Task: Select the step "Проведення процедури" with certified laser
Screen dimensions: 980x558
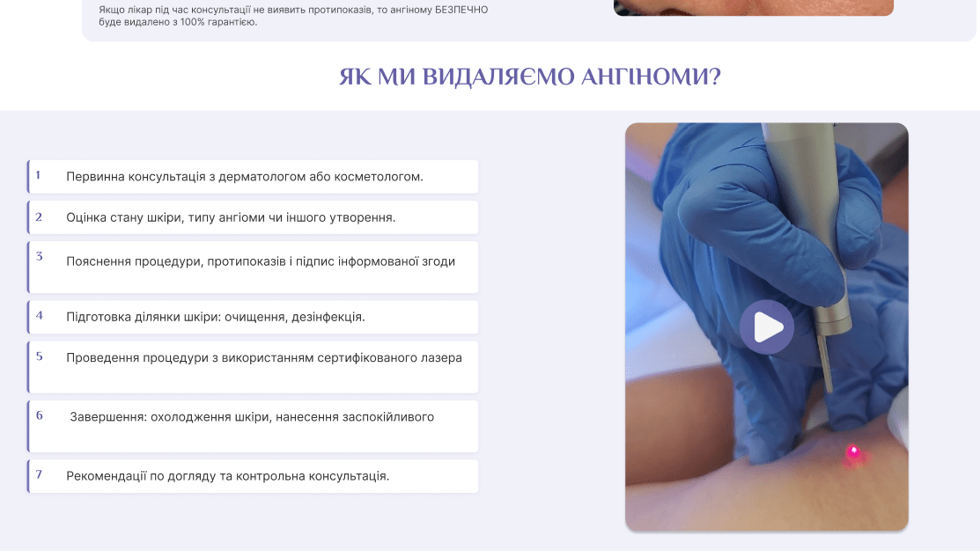Action: [264, 358]
